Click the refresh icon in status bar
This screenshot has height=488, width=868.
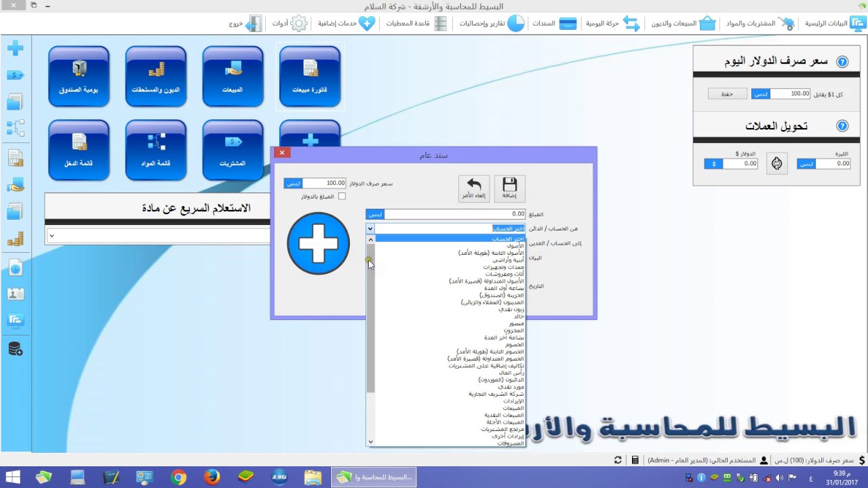[618, 460]
